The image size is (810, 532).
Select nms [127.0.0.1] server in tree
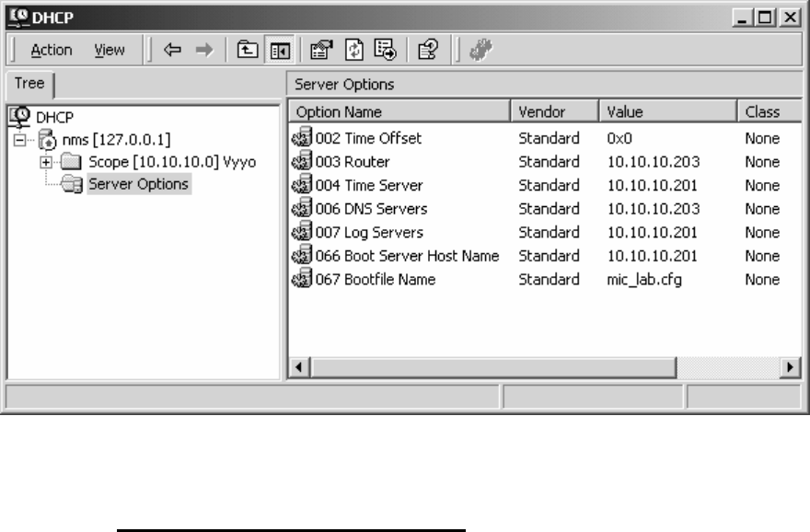[x=116, y=140]
